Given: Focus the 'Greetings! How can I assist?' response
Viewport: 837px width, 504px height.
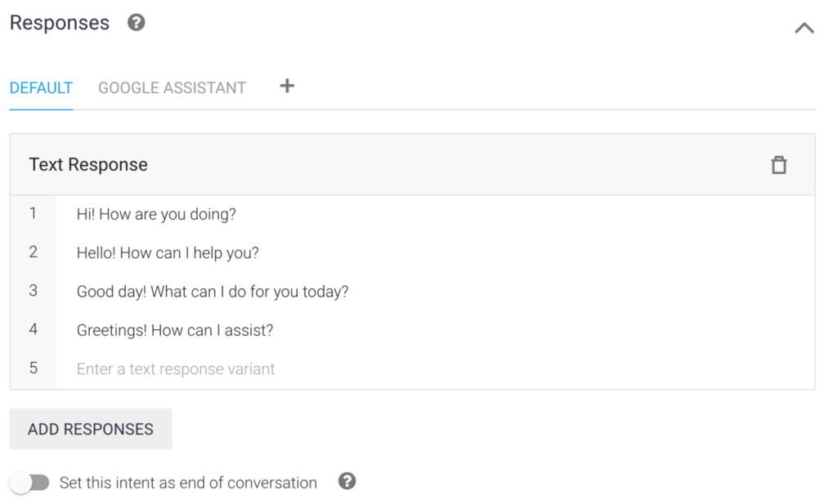Looking at the screenshot, I should (x=175, y=331).
